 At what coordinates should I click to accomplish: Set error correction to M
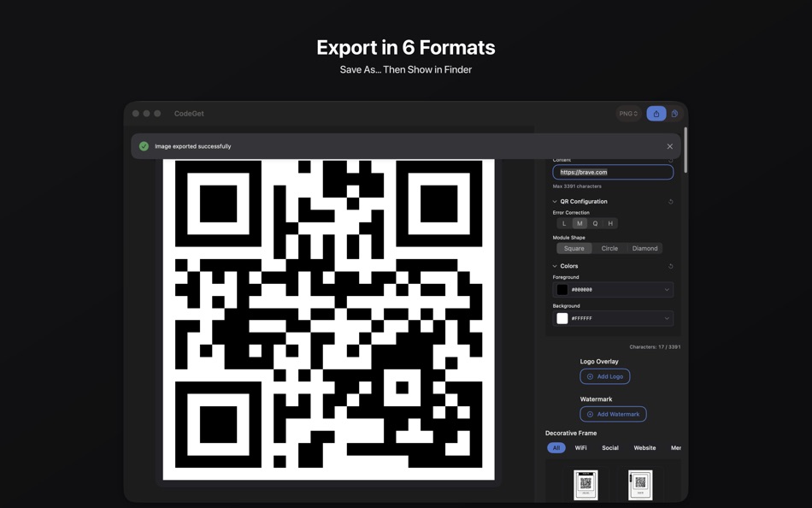point(580,223)
